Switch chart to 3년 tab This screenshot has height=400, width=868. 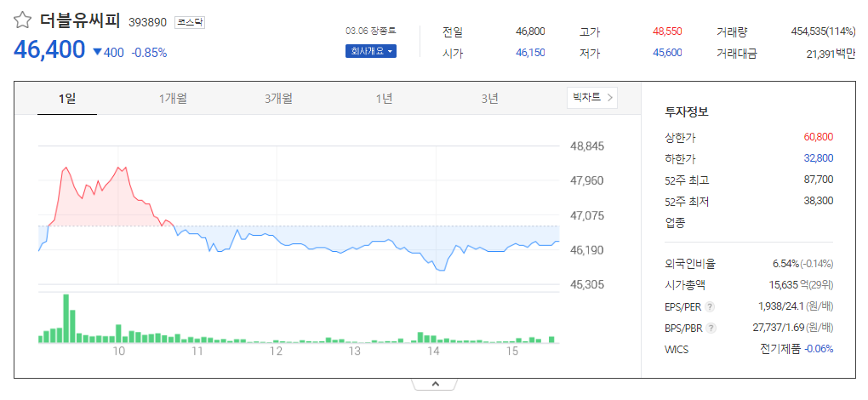tap(489, 99)
